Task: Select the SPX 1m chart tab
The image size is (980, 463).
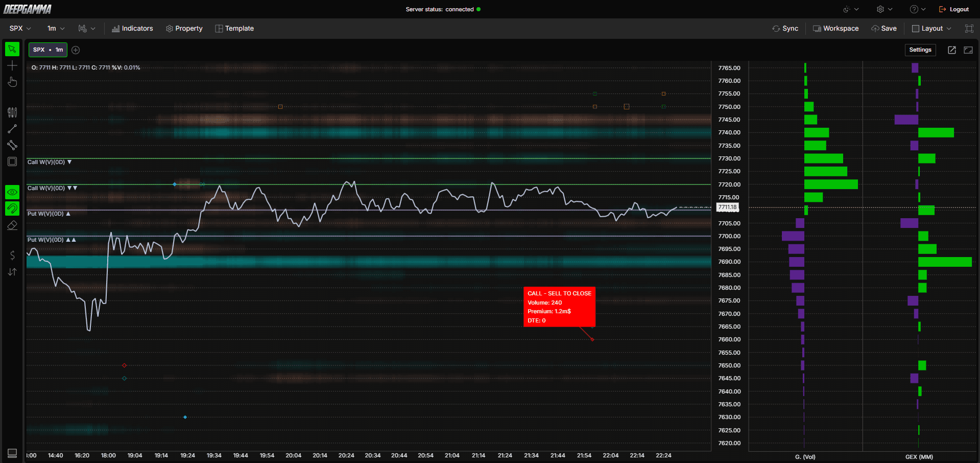Action: (48, 50)
